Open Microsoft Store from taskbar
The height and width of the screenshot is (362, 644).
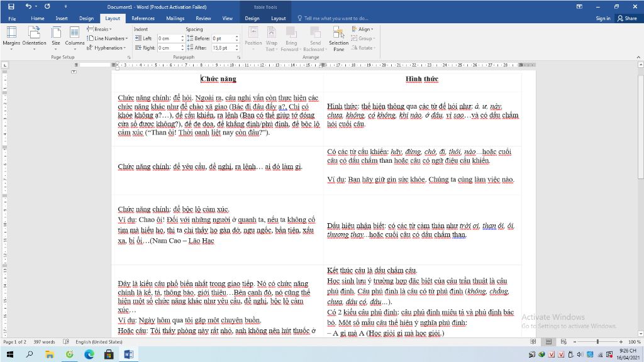[109, 354]
